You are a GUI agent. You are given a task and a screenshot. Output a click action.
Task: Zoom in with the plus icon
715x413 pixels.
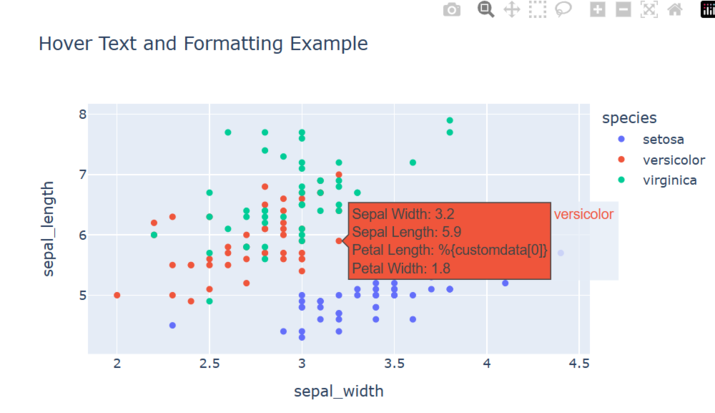[x=597, y=10]
